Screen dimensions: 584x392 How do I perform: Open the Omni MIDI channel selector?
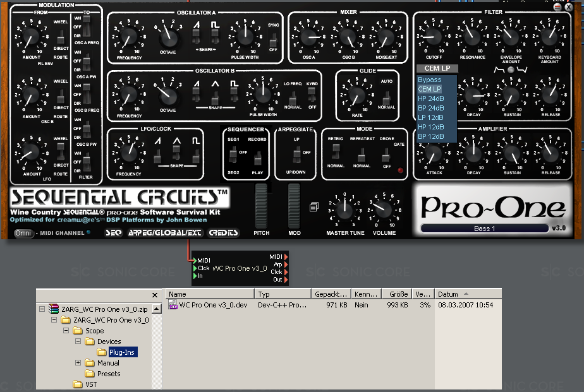coord(23,233)
